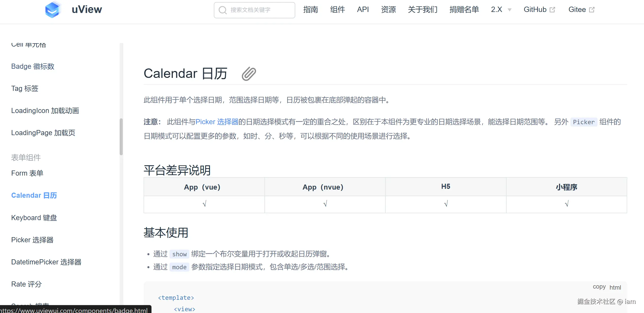The height and width of the screenshot is (313, 644).
Task: Open the 指南 menu item
Action: click(311, 9)
